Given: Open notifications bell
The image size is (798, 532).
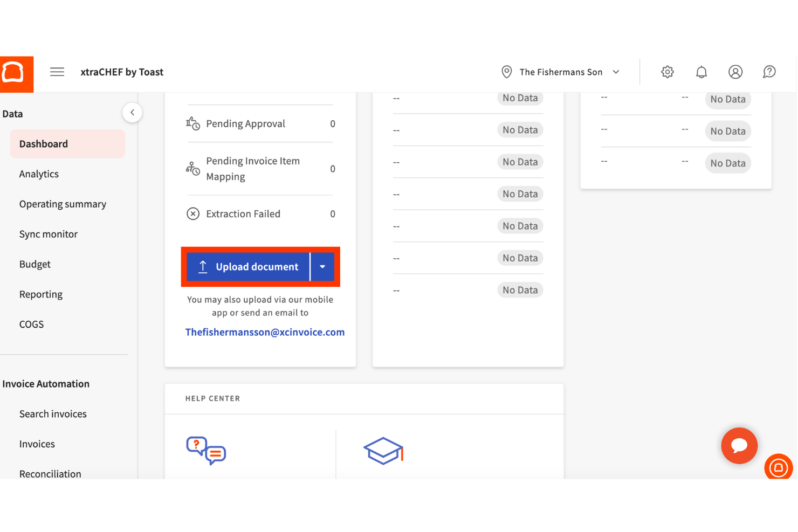Looking at the screenshot, I should coord(701,72).
